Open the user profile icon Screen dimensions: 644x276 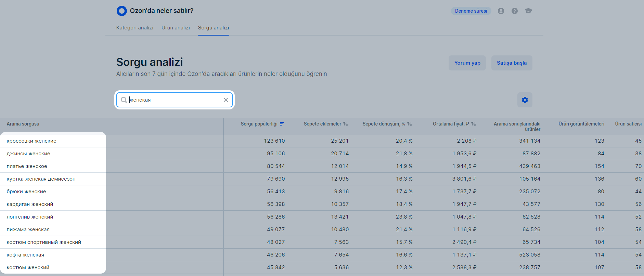point(501,11)
